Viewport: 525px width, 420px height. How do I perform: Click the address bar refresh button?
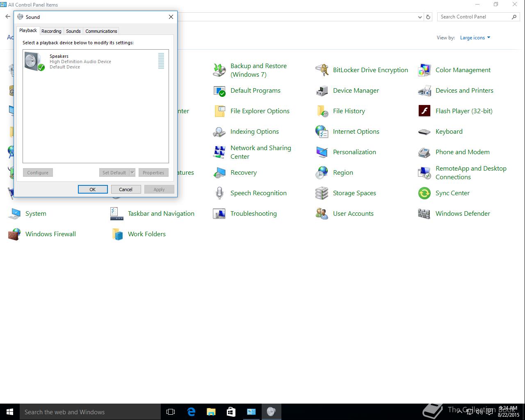coord(428,17)
